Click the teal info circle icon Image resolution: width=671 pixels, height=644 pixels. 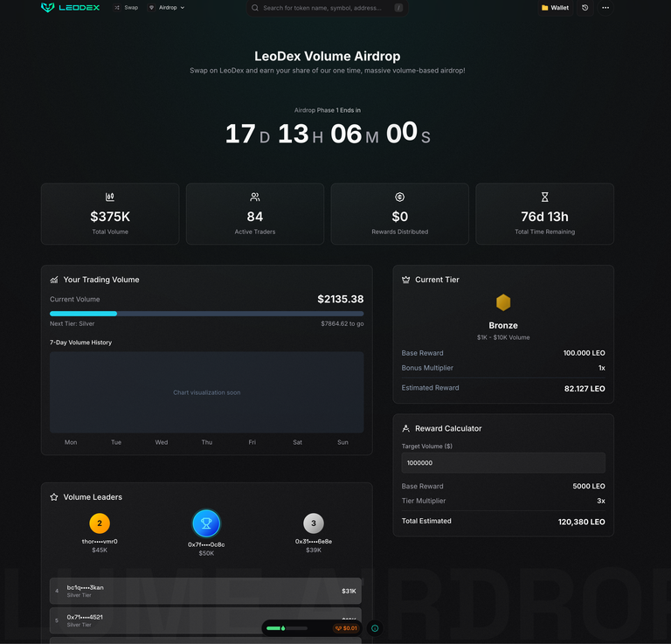[376, 628]
